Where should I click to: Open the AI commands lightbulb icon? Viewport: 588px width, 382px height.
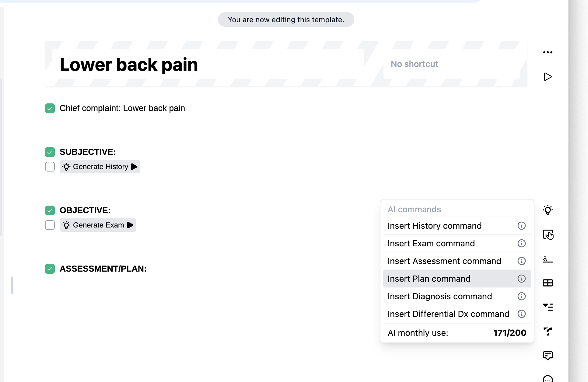tap(548, 210)
